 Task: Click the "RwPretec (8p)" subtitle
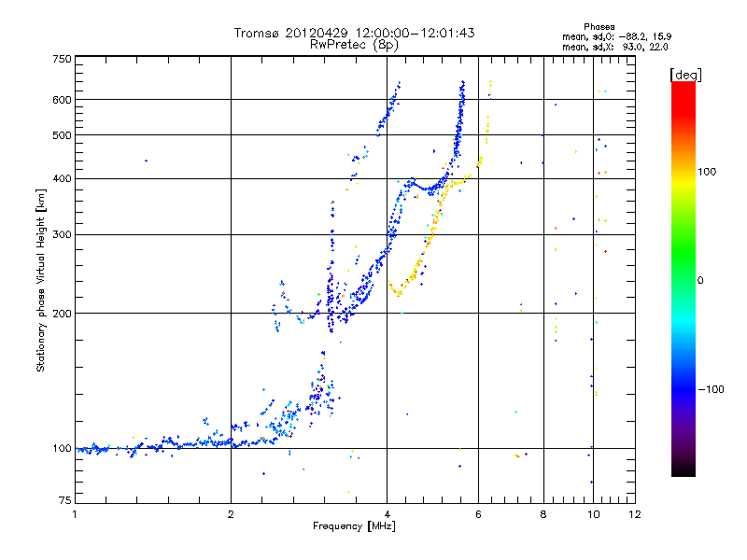click(x=354, y=45)
